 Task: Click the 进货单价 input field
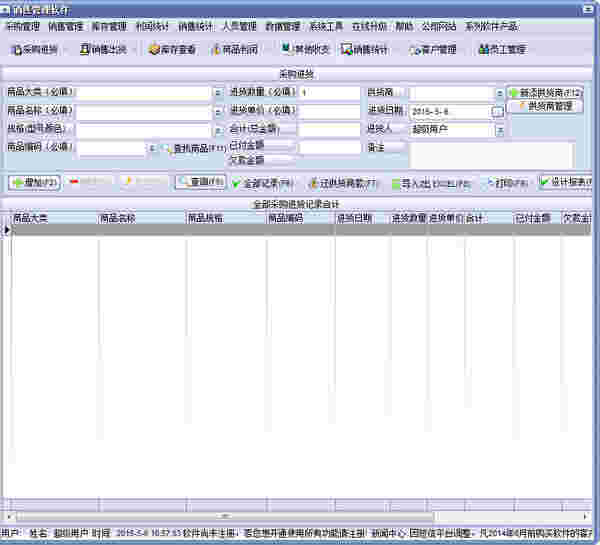(x=329, y=111)
